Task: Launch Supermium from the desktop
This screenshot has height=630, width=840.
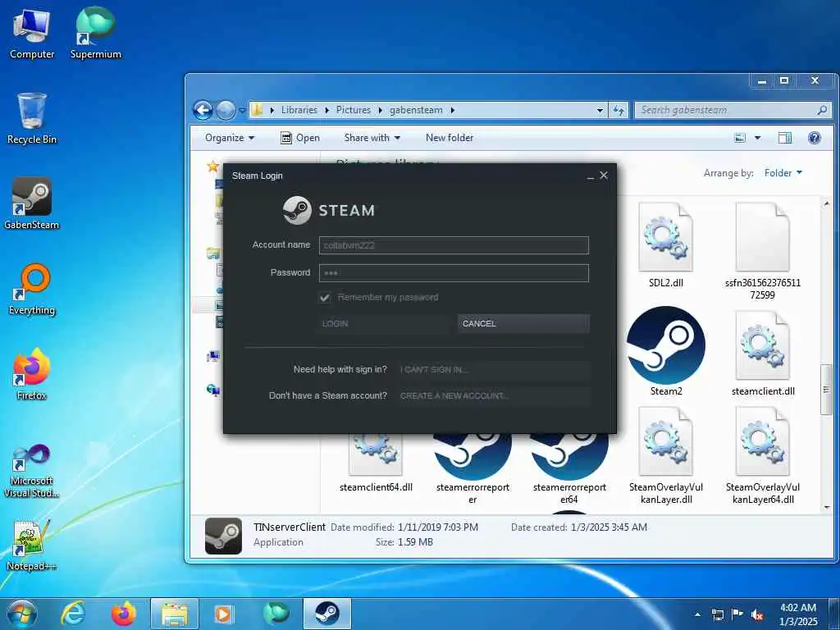Action: point(96,33)
